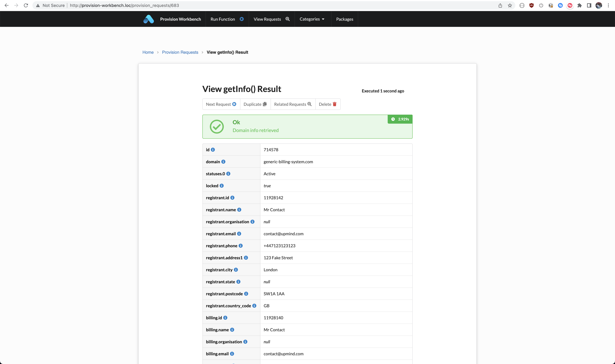Click info icon beside registrant.name
Viewport: 615px width, 364px height.
pyautogui.click(x=239, y=210)
